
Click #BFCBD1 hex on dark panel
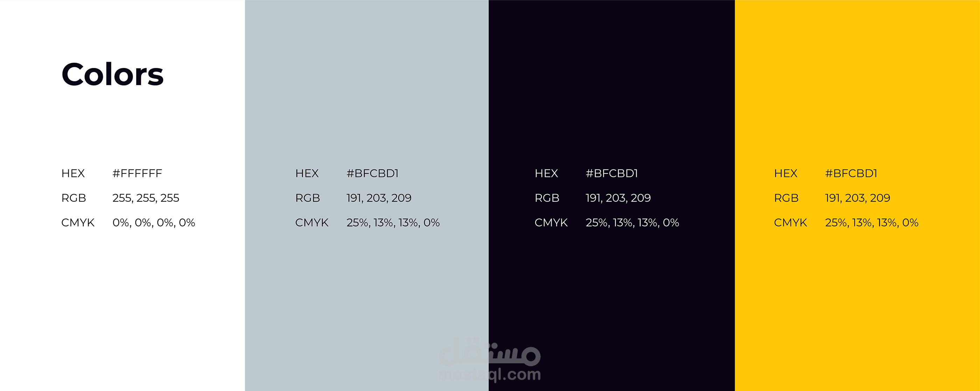[x=612, y=173]
